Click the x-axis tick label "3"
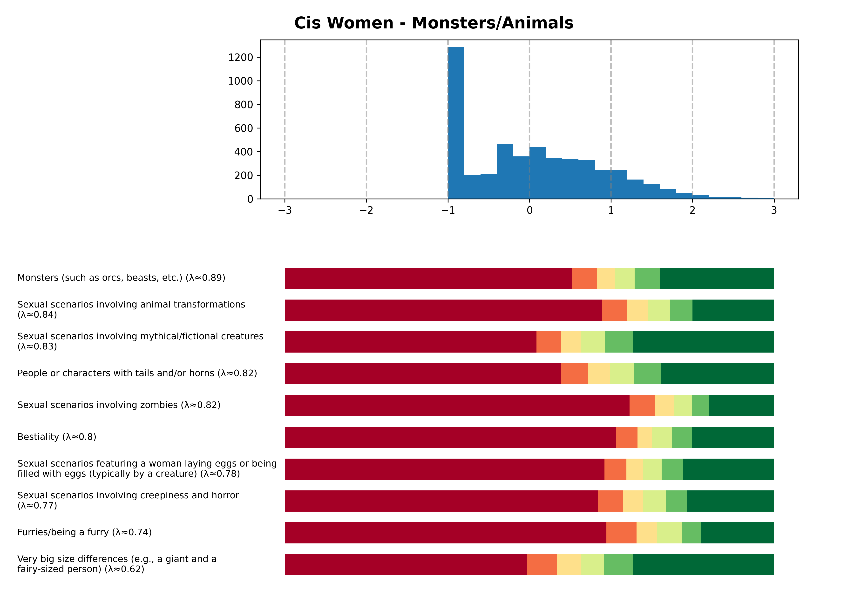This screenshot has width=868, height=615. tap(774, 211)
